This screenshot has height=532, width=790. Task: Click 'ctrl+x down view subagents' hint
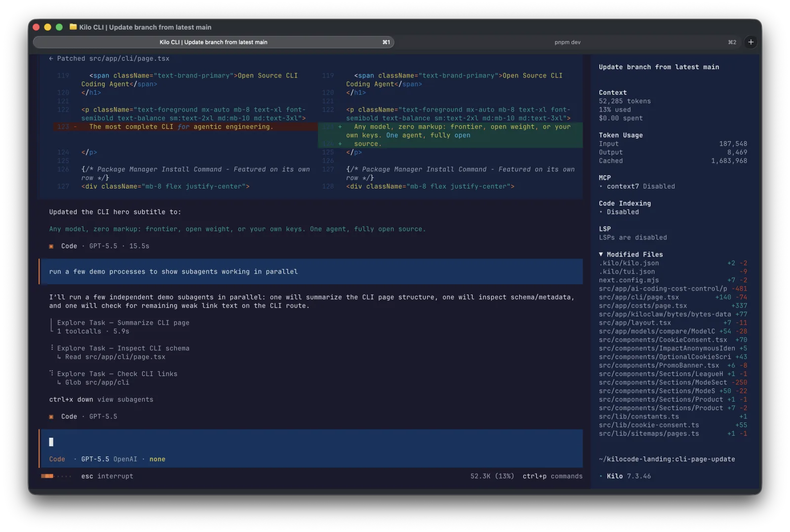coord(101,400)
